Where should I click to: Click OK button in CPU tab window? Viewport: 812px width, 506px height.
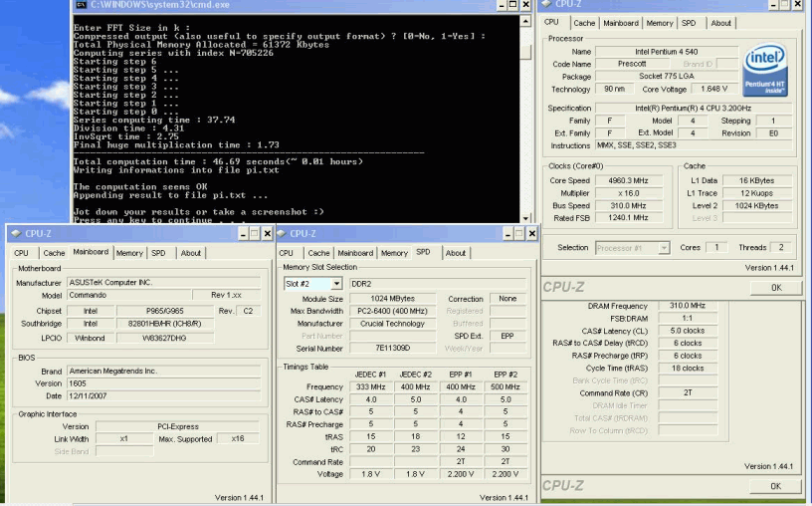pos(776,288)
